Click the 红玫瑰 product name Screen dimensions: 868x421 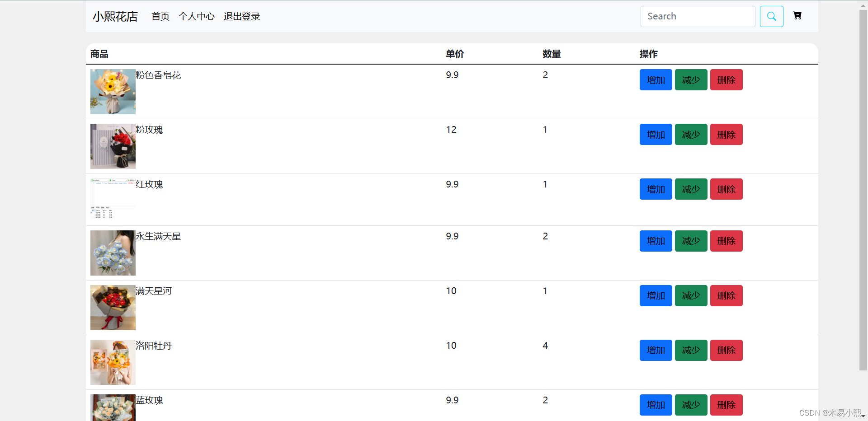tap(149, 184)
